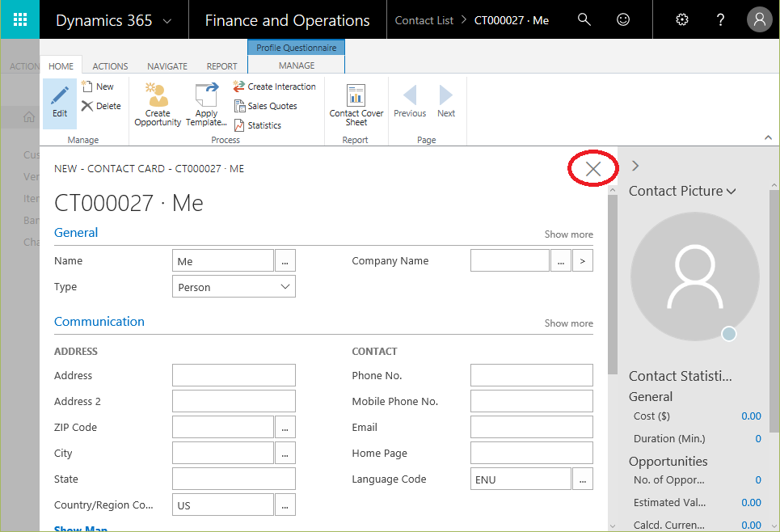
Task: Click Finance and Operations header title
Action: (287, 20)
